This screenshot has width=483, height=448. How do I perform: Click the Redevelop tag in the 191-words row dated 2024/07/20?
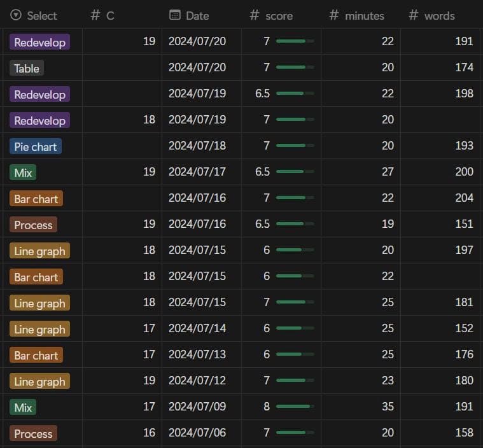coord(39,42)
